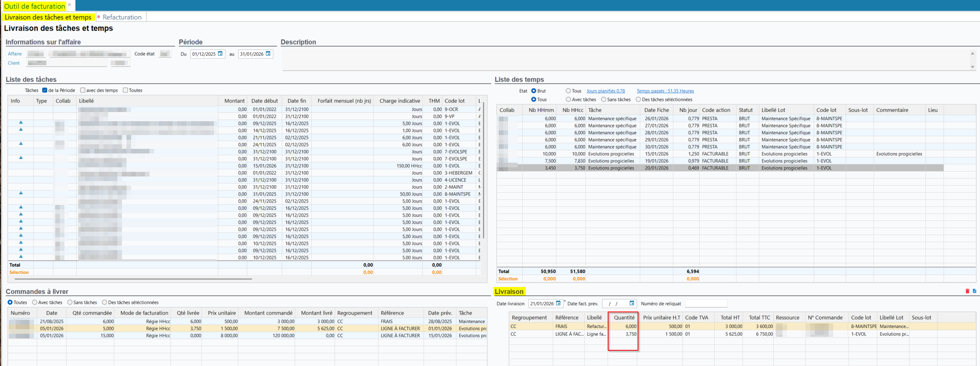Select 'Avec tâches' radio under Commandes à livrer

click(x=35, y=302)
